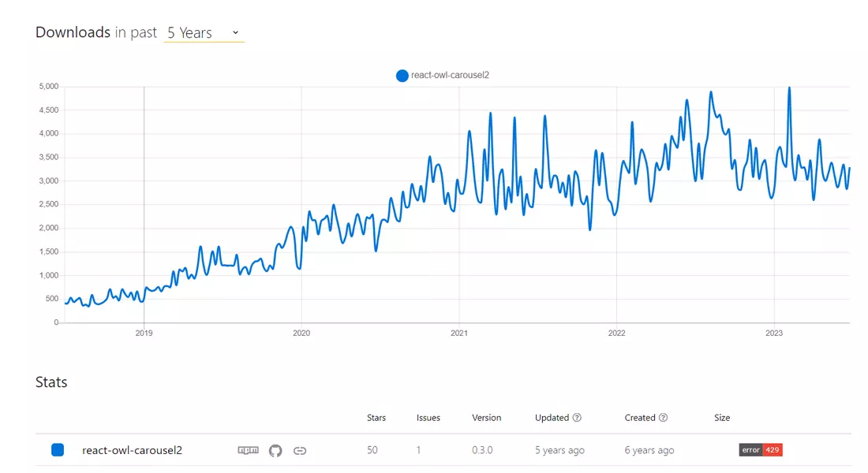
Task: Select the Size column header
Action: (722, 418)
